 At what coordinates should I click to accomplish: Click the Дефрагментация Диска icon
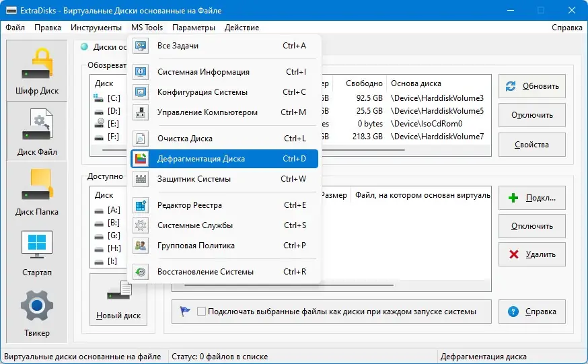pos(141,159)
